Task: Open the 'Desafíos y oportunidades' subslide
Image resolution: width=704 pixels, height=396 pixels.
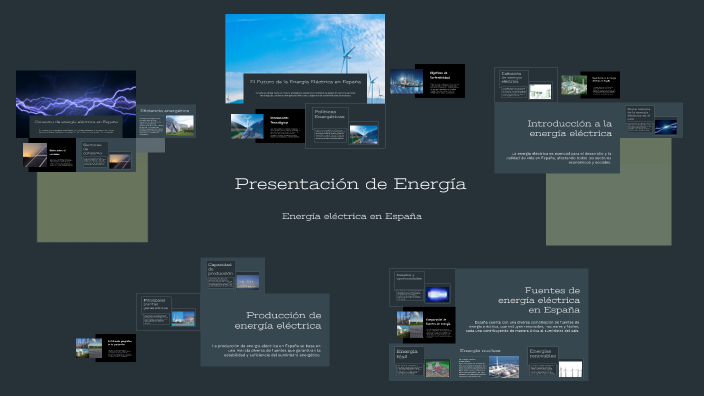Action: [422, 287]
